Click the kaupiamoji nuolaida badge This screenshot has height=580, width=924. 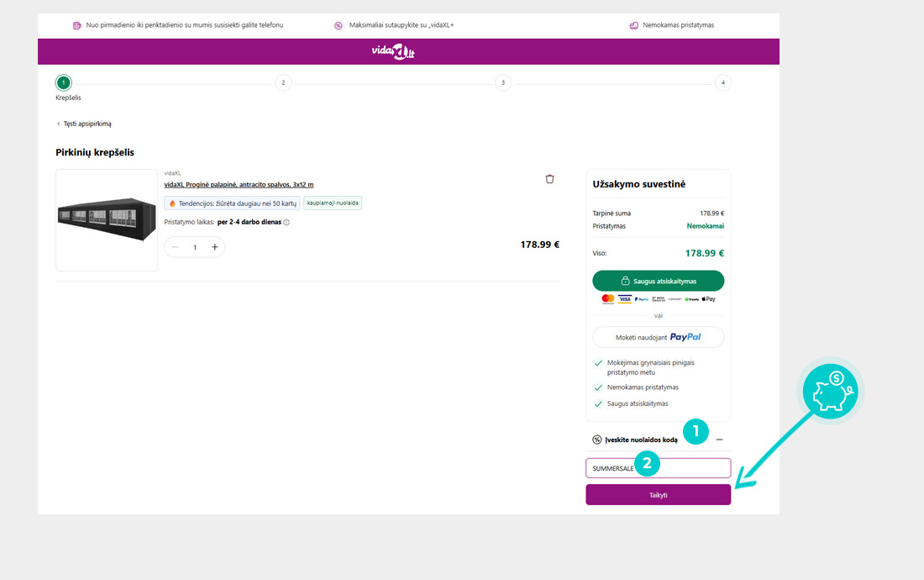(333, 203)
